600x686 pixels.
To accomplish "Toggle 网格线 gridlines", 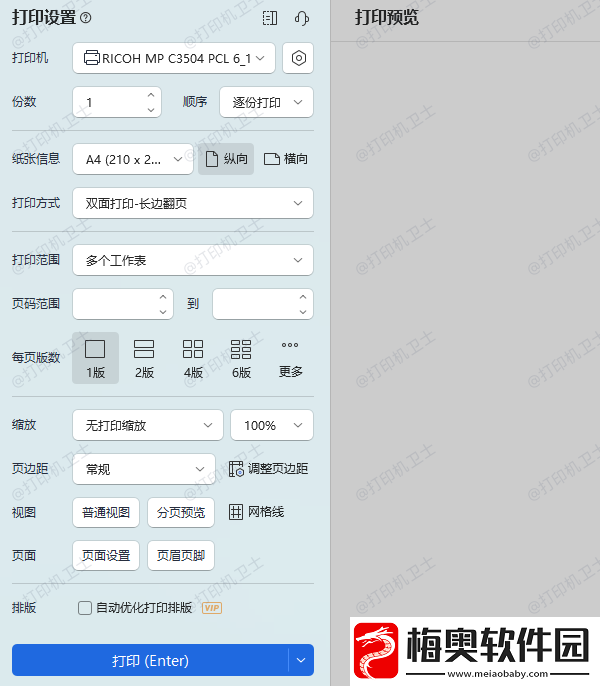I will click(256, 512).
